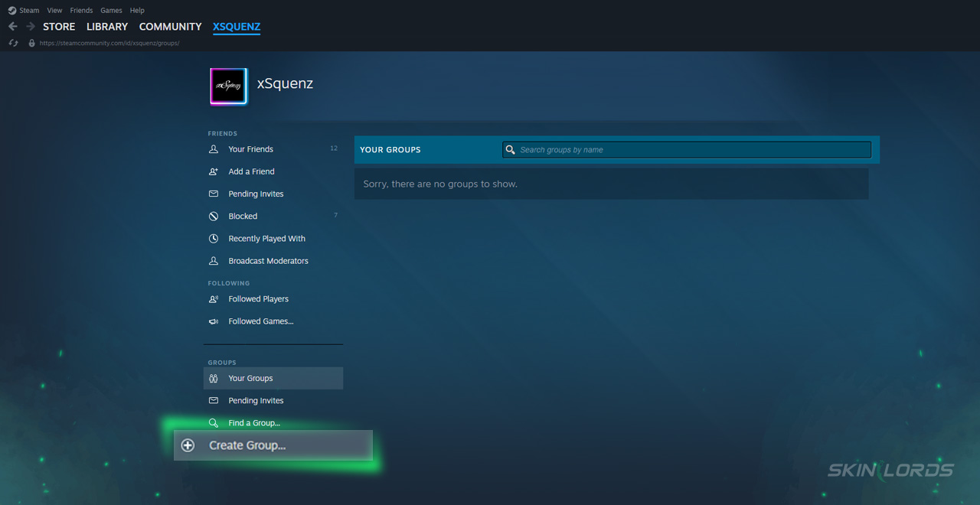Click the Broadcast Moderators person icon
Viewport: 980px width, 505px height.
[214, 261]
